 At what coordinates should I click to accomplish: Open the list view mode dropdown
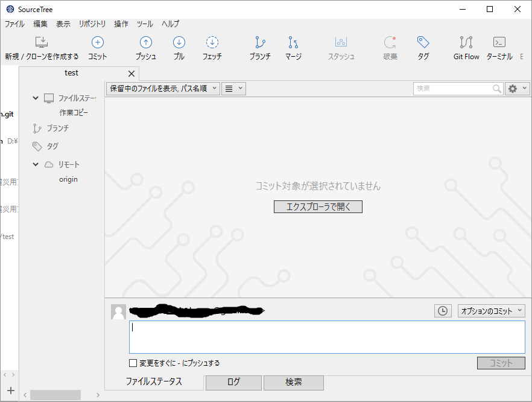tap(234, 89)
